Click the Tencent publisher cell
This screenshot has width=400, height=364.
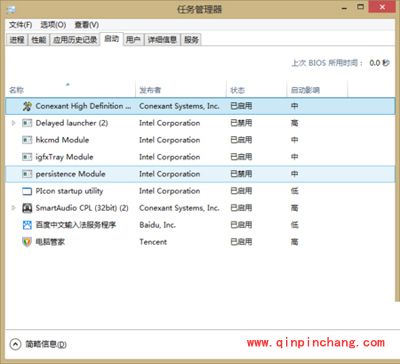click(x=153, y=242)
